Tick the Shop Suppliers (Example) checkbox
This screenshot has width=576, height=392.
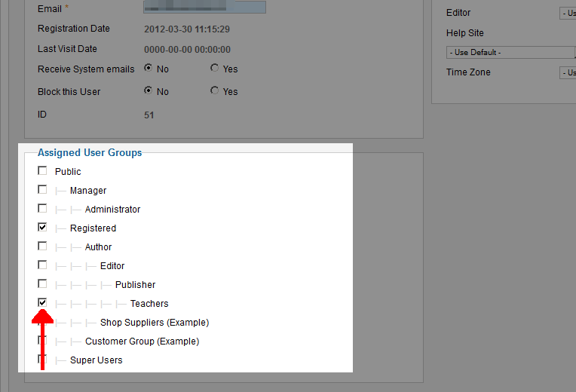42,322
